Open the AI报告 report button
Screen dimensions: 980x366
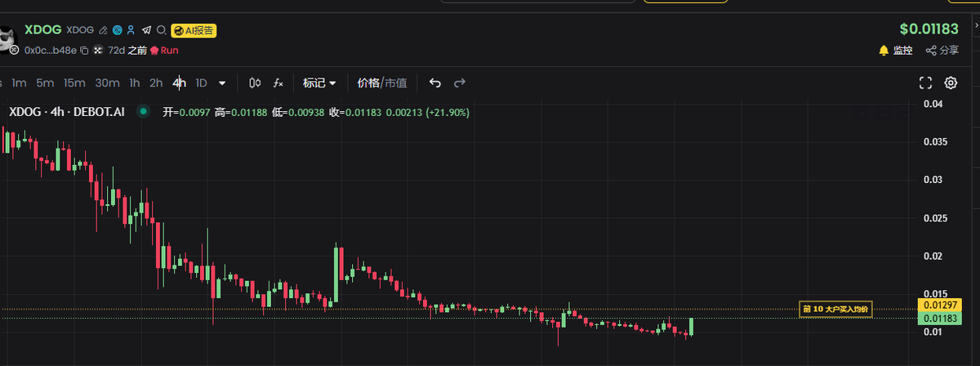coord(194,30)
